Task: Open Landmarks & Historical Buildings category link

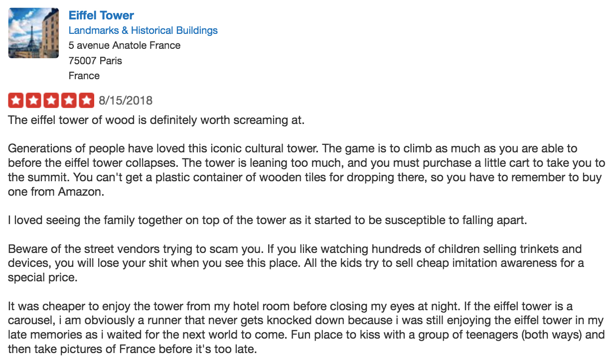Action: pyautogui.click(x=143, y=30)
